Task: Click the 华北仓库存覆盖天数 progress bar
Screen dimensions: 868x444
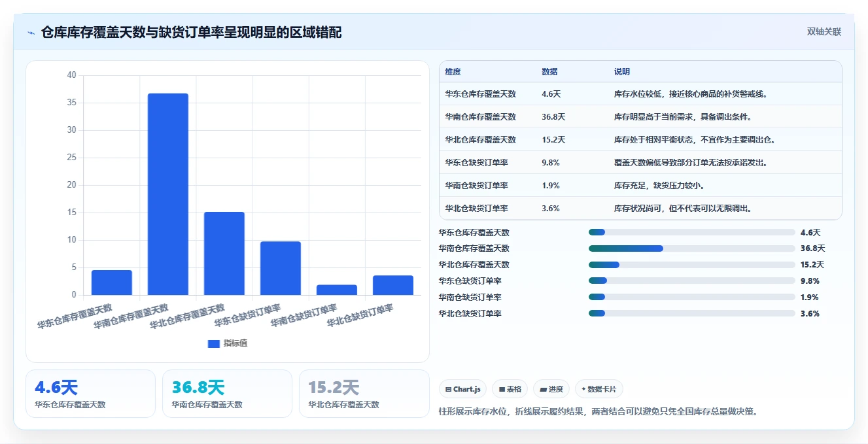Action: click(692, 265)
